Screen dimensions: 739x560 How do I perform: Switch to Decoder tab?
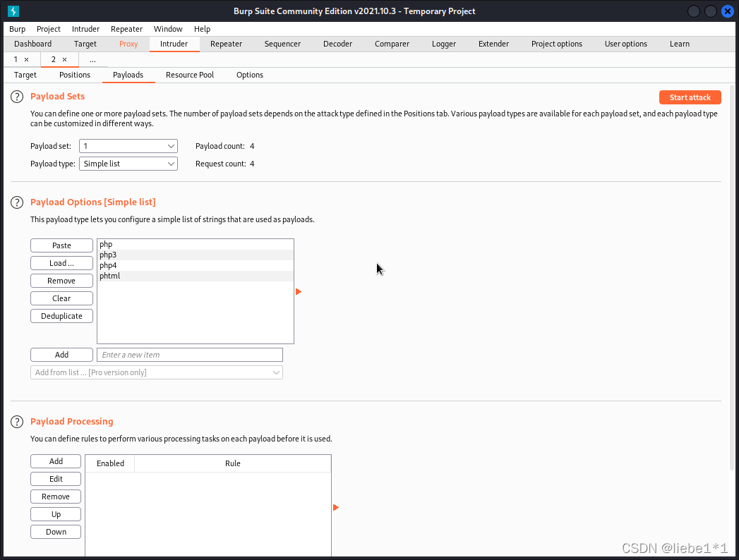coord(337,44)
